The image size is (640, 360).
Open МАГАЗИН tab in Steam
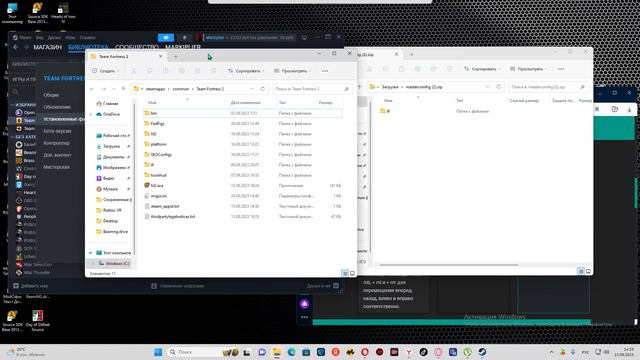click(x=47, y=47)
